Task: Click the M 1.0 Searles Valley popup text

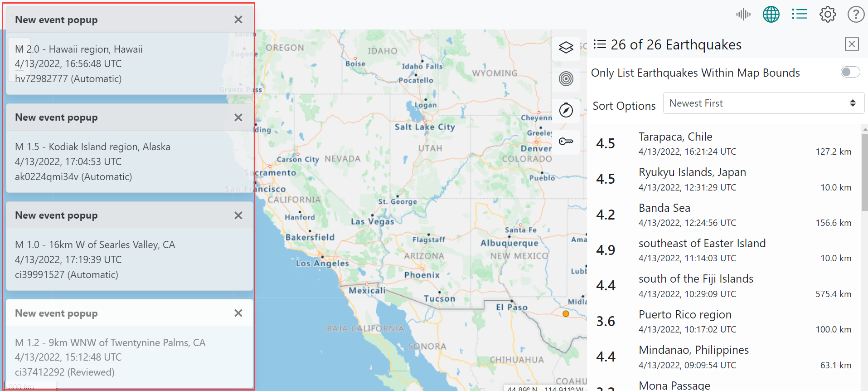Action: (x=95, y=245)
